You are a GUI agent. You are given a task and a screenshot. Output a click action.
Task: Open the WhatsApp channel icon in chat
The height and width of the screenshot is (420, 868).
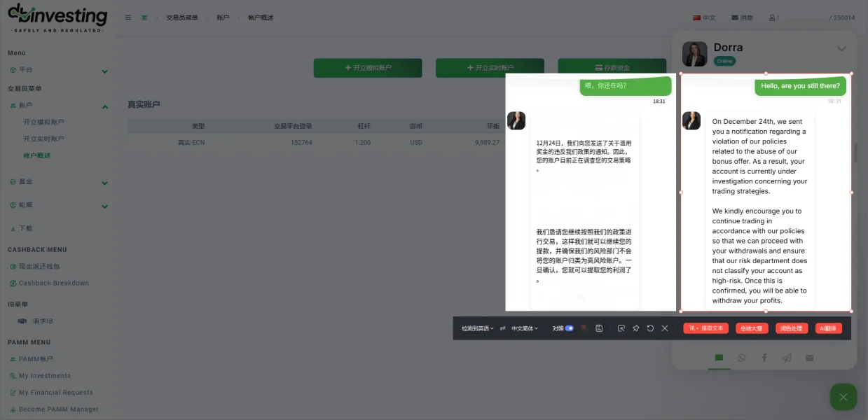[742, 358]
